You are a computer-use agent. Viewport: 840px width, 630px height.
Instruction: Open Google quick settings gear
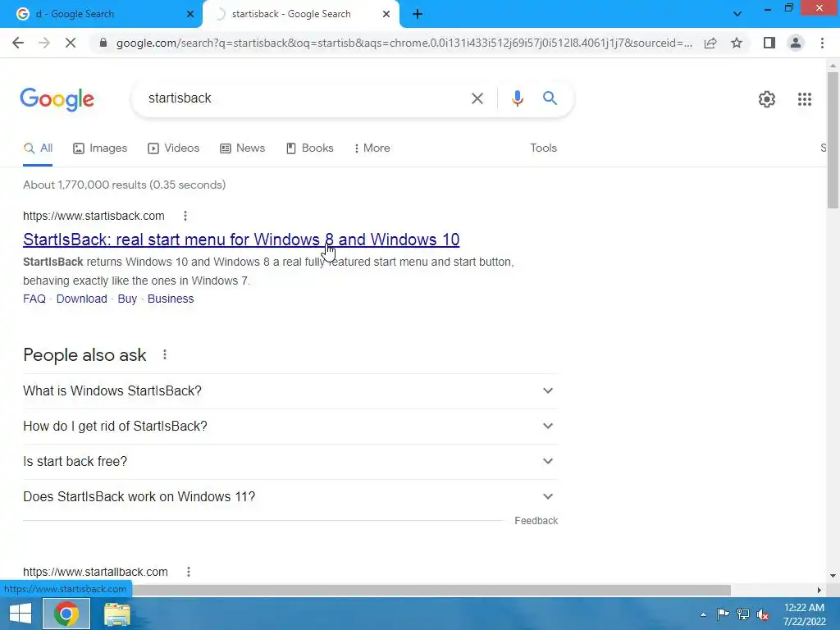point(767,99)
